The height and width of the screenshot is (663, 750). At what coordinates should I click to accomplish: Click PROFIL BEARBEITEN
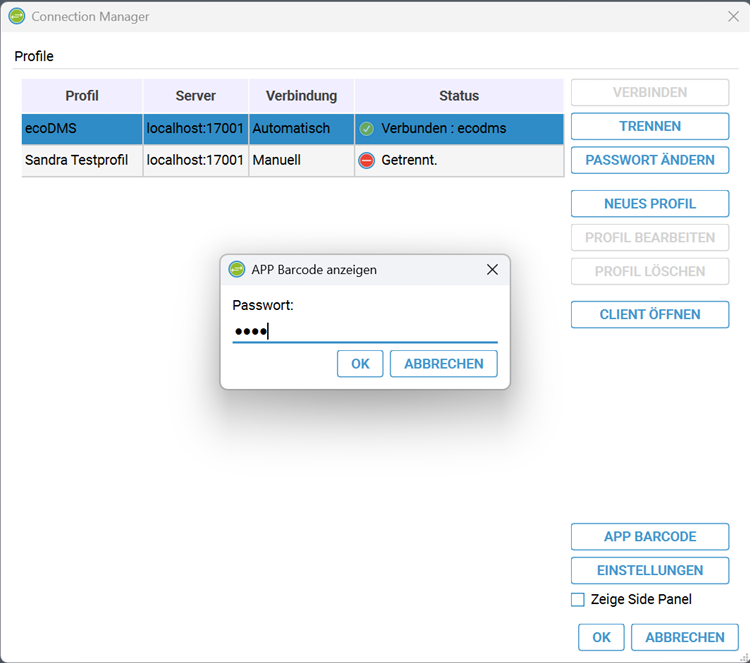point(650,238)
